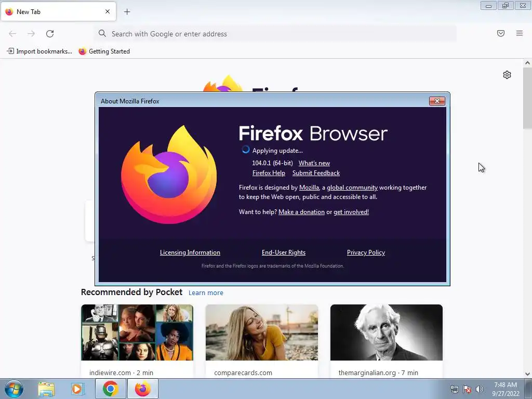Click the get involved! link
The width and height of the screenshot is (532, 399).
(351, 212)
